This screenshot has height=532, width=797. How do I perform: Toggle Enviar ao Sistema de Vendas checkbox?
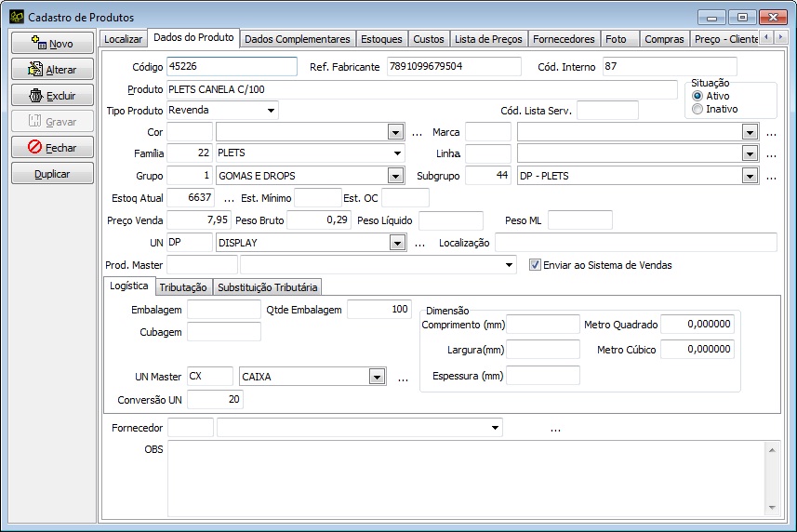(535, 265)
